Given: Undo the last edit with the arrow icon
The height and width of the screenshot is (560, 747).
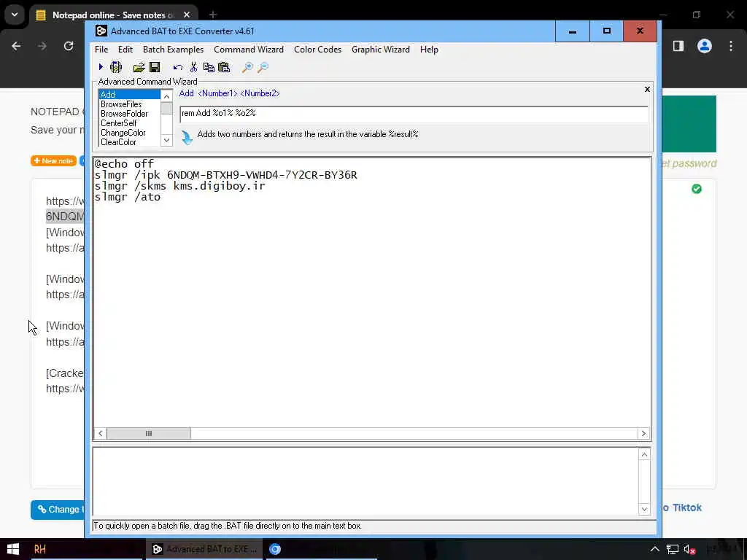Looking at the screenshot, I should (x=178, y=67).
